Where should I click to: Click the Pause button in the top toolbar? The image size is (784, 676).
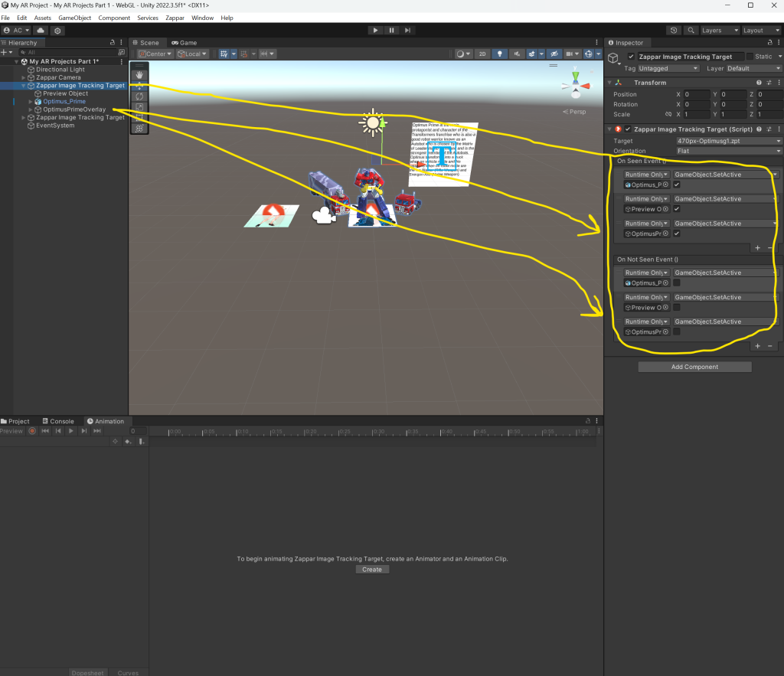point(391,30)
